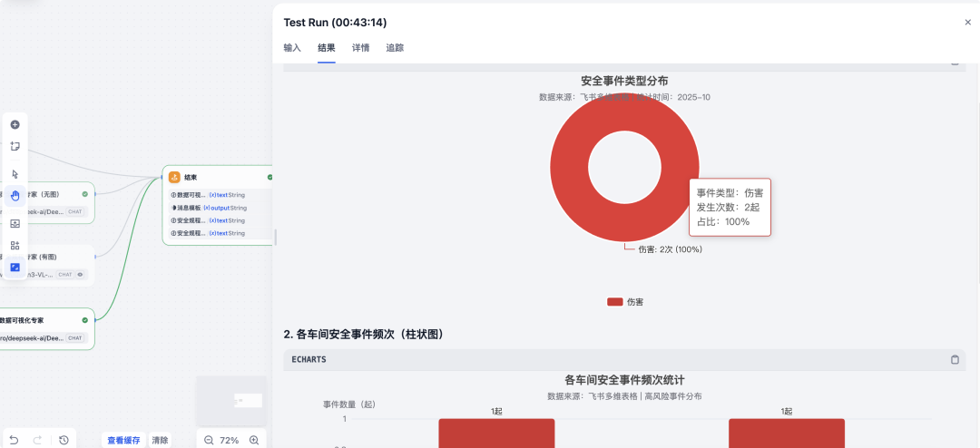Toggle the 伤害 legend swatch in pie chart
Image resolution: width=980 pixels, height=448 pixels.
click(x=615, y=302)
